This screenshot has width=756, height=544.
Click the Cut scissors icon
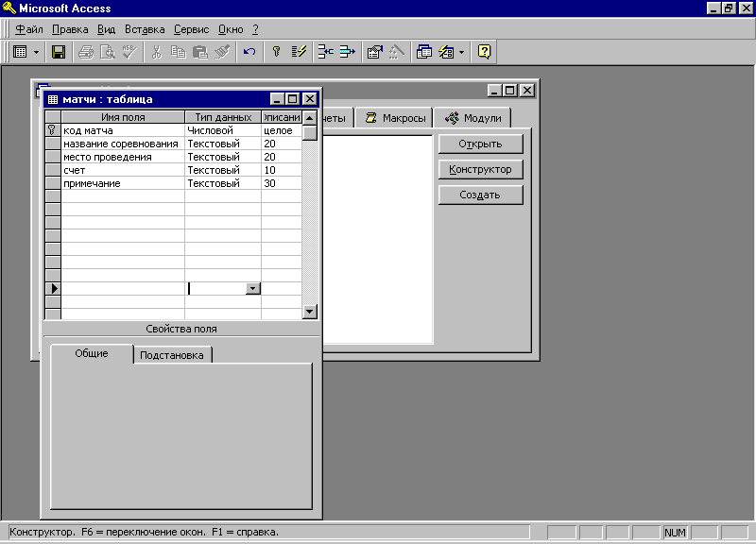click(x=156, y=52)
